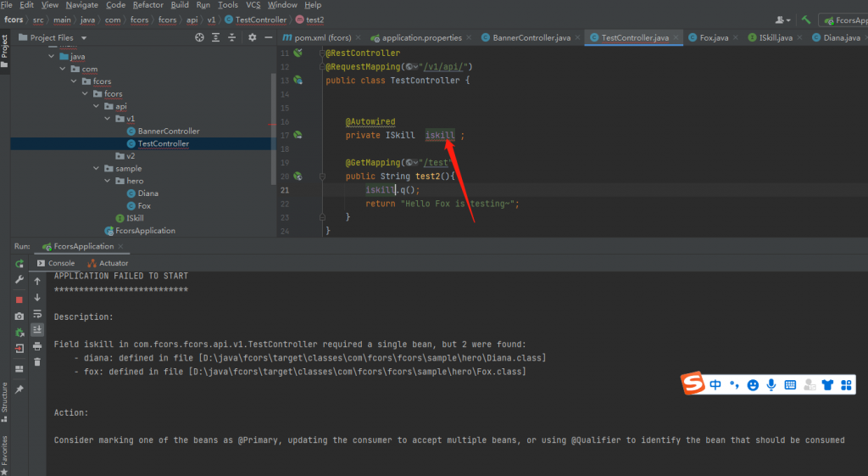Select the Console tab in the Run panel

56,263
